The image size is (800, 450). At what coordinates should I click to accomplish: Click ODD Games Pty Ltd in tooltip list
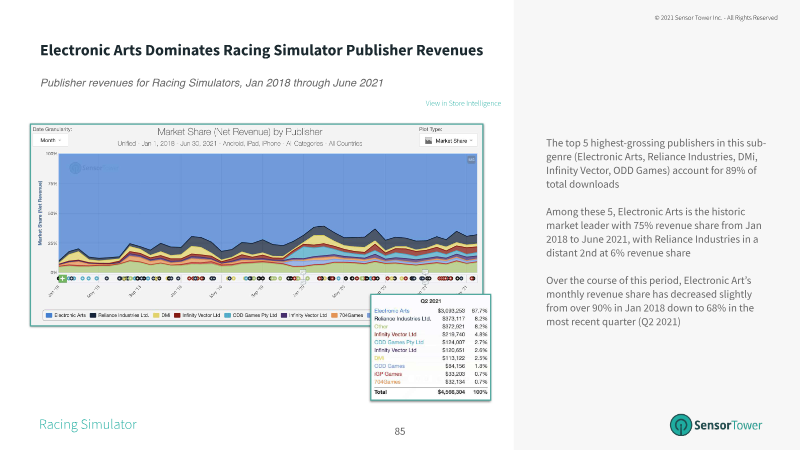[x=399, y=342]
